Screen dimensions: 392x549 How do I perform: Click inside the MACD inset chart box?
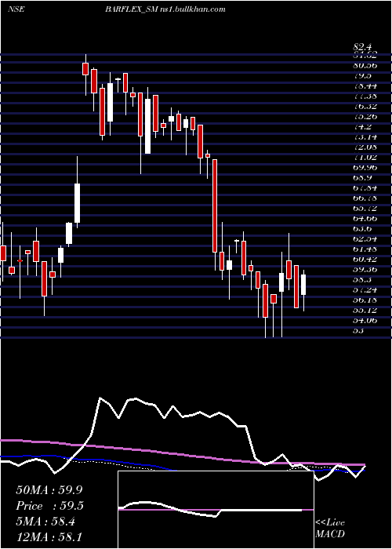click(x=216, y=510)
